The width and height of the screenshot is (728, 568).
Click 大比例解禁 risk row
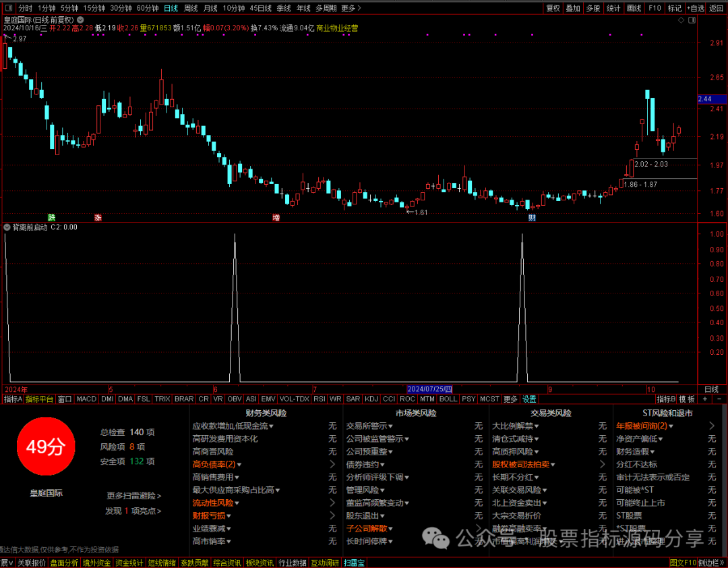point(549,426)
